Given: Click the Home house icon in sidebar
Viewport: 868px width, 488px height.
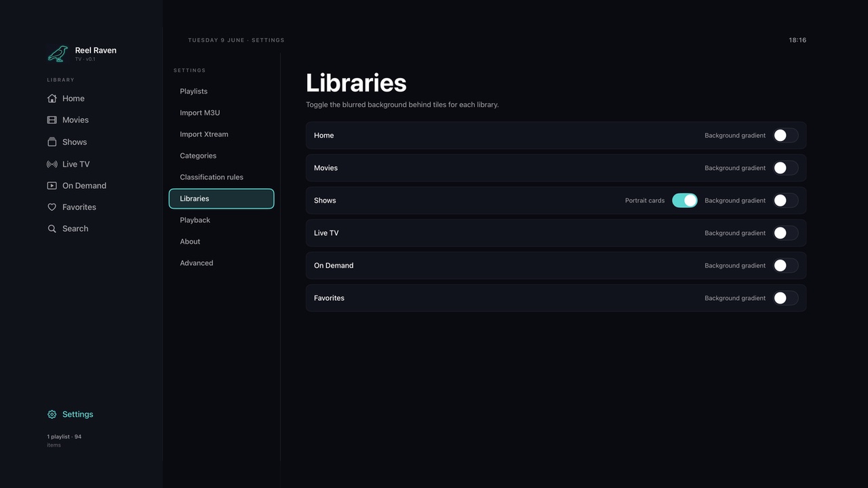Looking at the screenshot, I should [x=52, y=98].
